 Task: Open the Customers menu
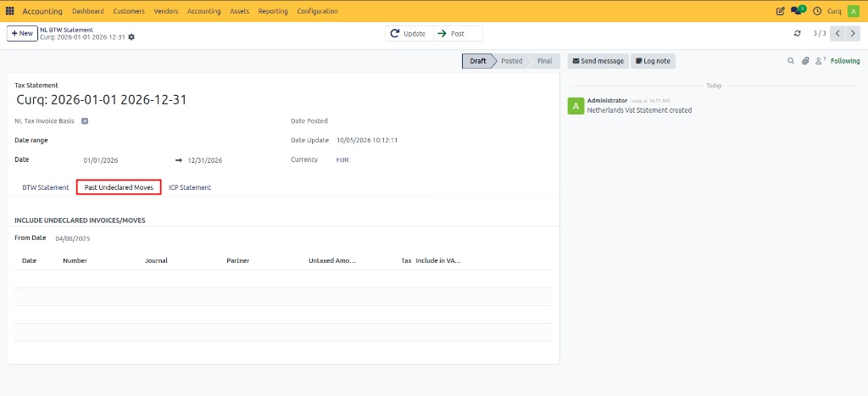[x=129, y=11]
